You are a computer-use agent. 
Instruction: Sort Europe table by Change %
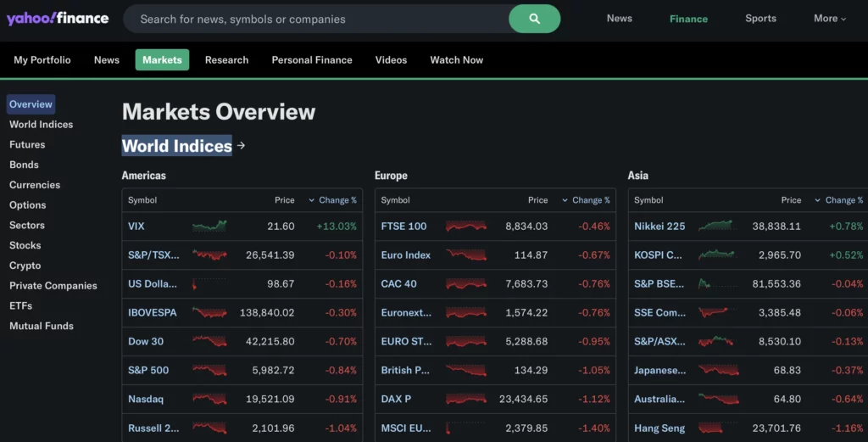(x=586, y=200)
